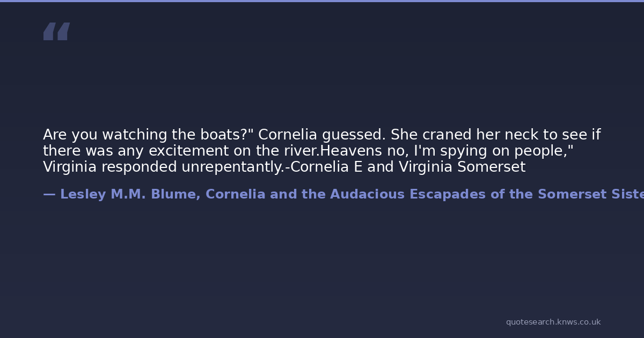Click the em dash before the author name
This screenshot has width=644, height=338.
49,194
